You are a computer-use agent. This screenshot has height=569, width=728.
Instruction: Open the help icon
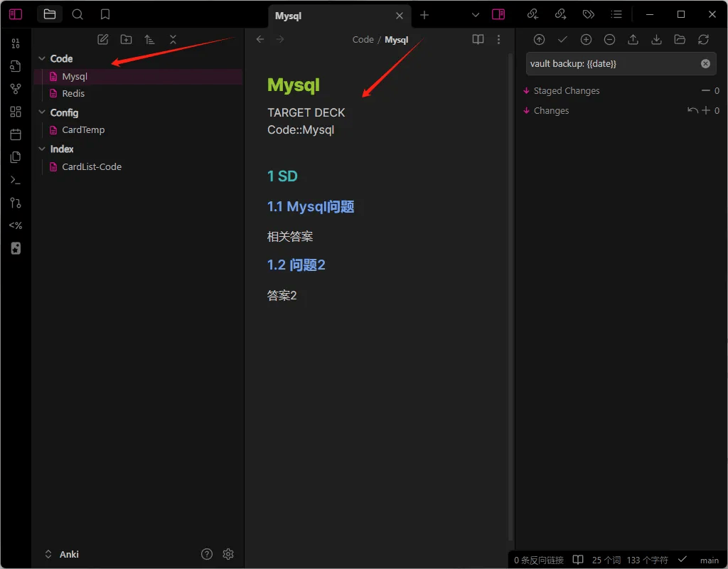(x=207, y=554)
